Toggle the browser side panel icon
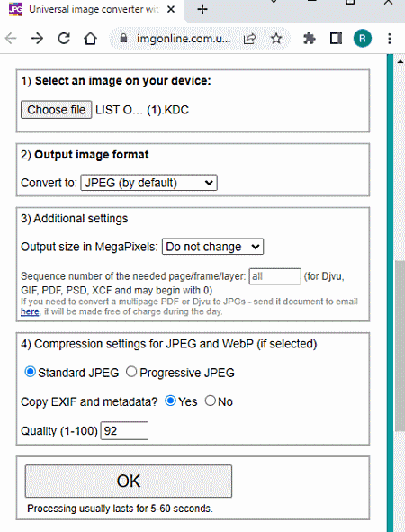The width and height of the screenshot is (405, 532). point(336,39)
